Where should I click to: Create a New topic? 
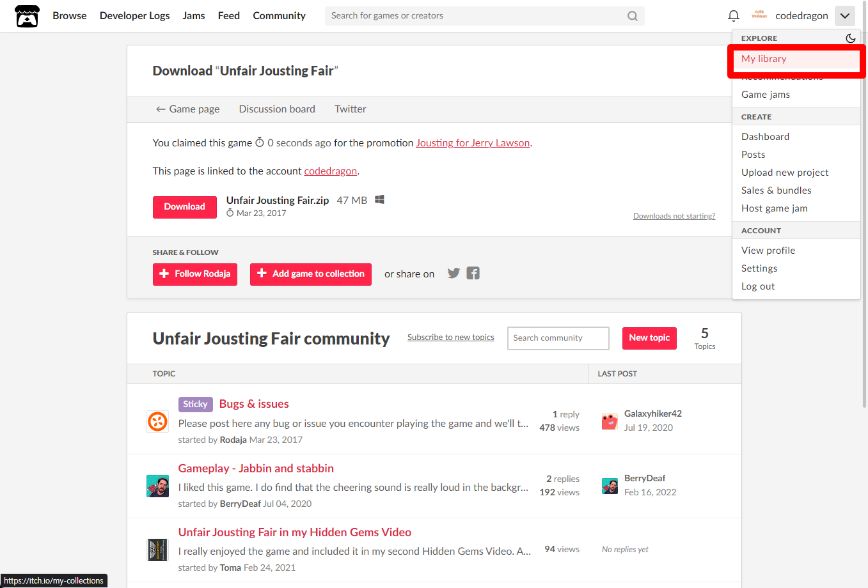click(x=649, y=338)
